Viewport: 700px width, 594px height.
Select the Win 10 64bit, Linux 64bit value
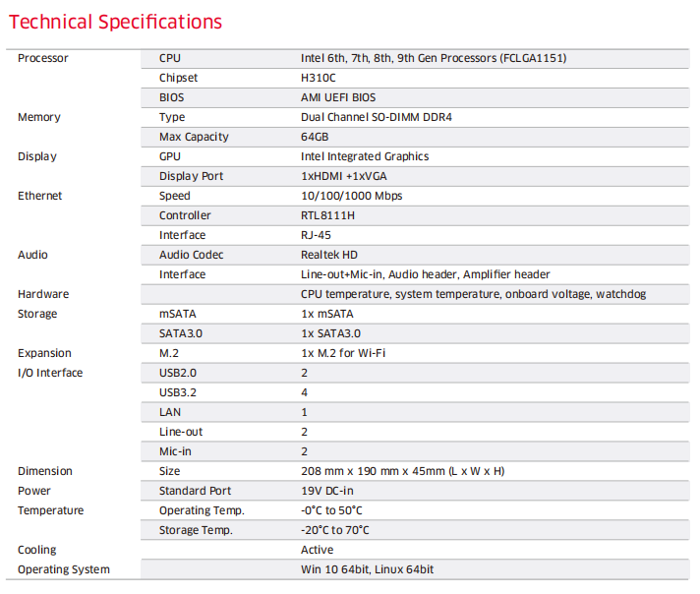tap(367, 569)
